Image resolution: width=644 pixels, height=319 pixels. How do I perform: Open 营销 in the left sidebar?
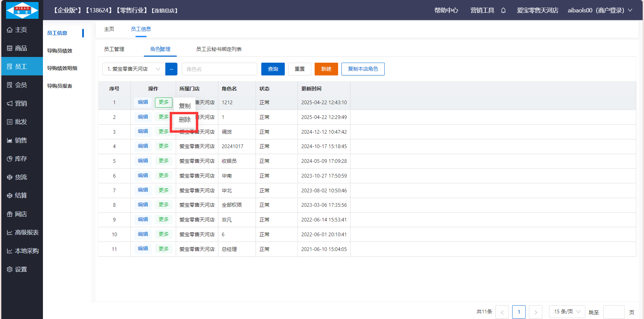click(22, 104)
